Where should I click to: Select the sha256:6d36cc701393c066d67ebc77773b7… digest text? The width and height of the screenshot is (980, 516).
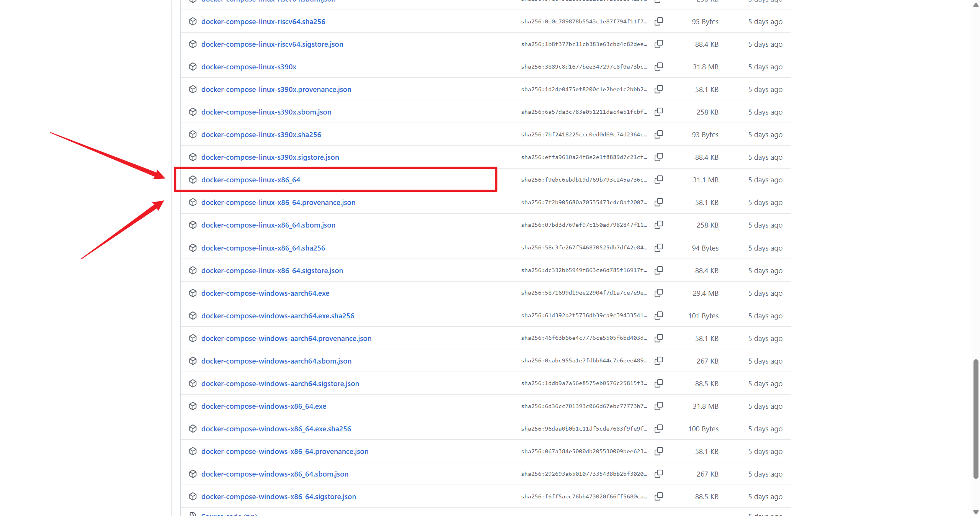click(x=584, y=406)
